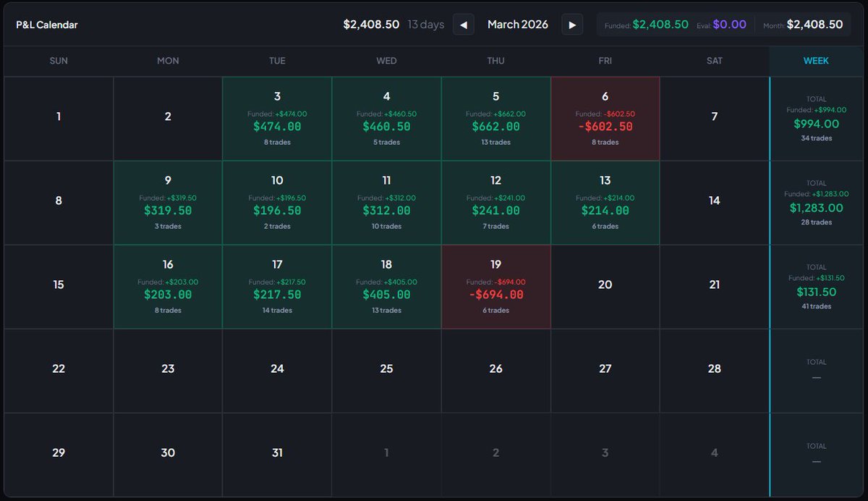Click Month $2,408.50 header stat
The height and width of the screenshot is (501, 868).
point(803,25)
